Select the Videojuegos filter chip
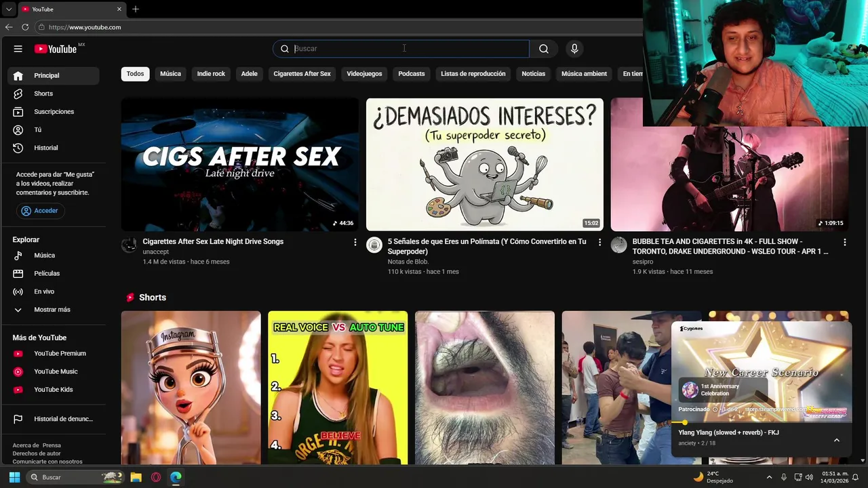 point(364,74)
